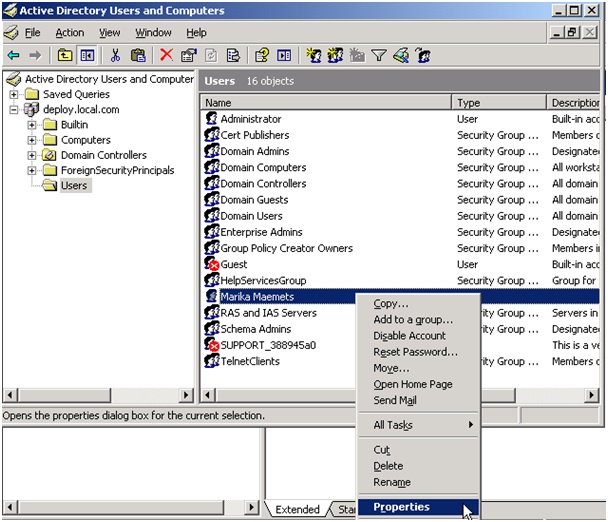Choose Properties in the context menu

[418, 507]
